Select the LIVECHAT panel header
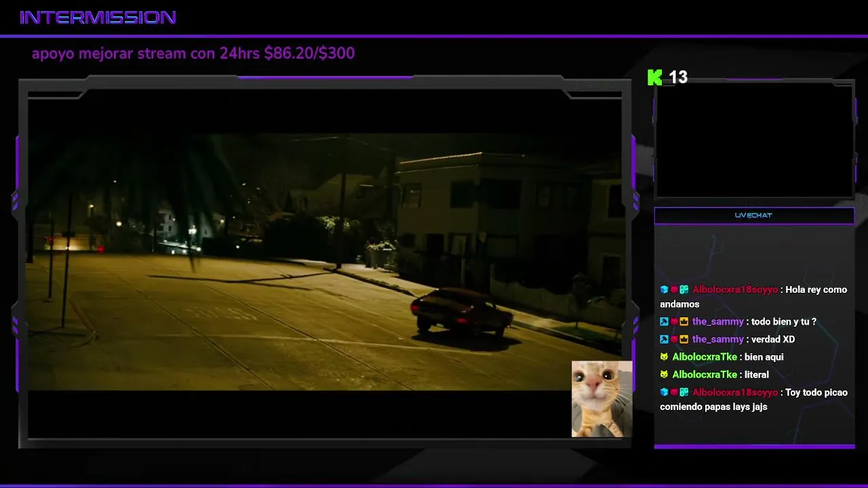Image resolution: width=868 pixels, height=488 pixels. 754,216
